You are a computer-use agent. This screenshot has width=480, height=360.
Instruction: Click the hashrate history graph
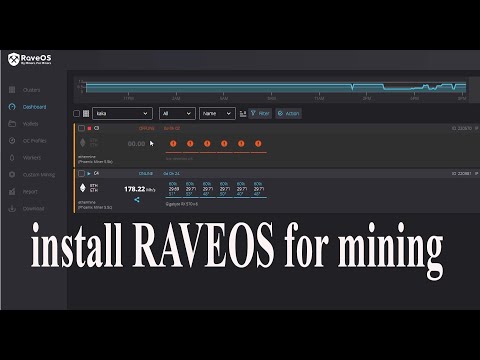point(276,88)
